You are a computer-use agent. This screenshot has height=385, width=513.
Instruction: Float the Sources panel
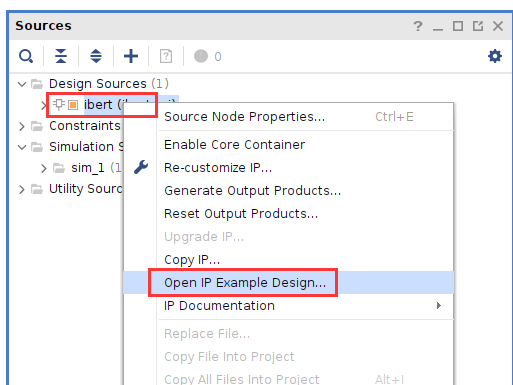pyautogui.click(x=478, y=26)
